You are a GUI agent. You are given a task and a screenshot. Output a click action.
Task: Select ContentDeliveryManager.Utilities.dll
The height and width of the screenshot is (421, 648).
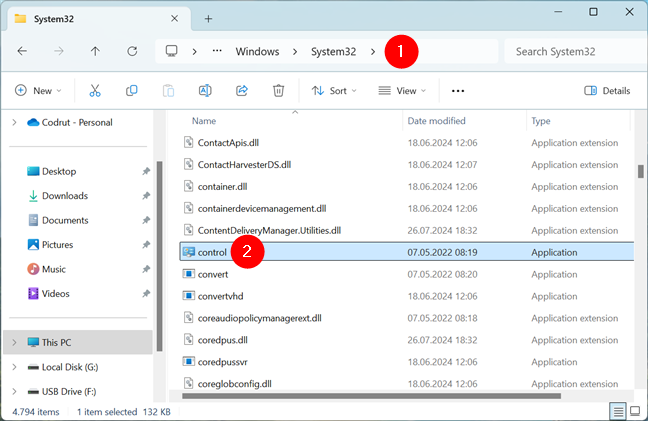click(269, 230)
